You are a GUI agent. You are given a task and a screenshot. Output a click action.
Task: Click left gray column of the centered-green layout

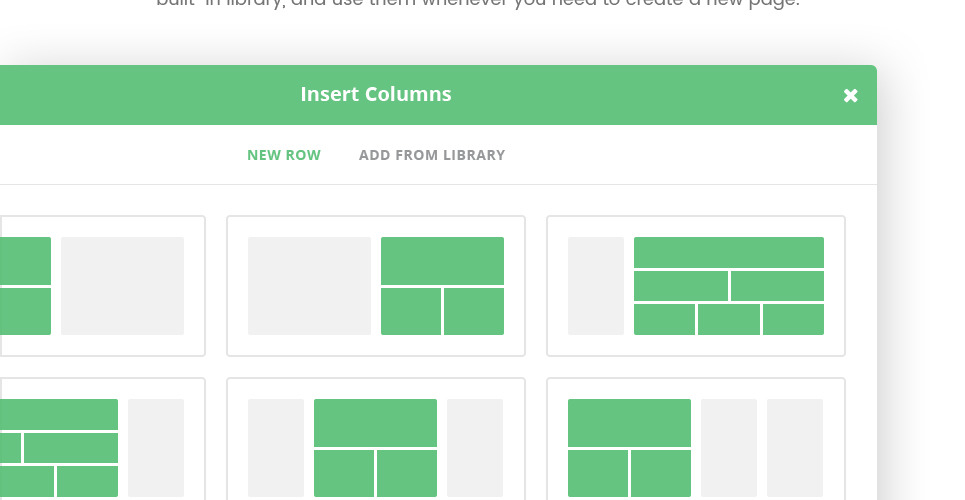point(276,447)
